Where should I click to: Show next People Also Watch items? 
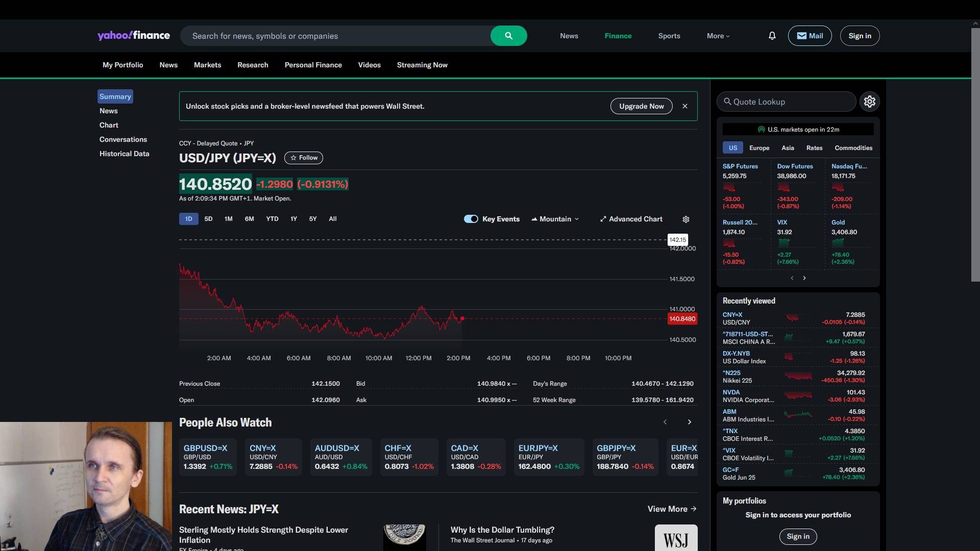[x=689, y=422]
